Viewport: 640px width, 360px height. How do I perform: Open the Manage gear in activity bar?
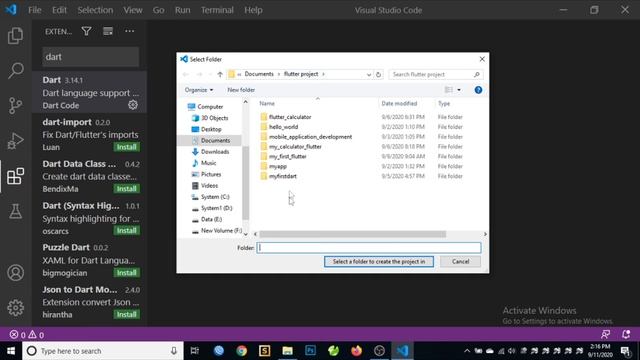[x=16, y=308]
